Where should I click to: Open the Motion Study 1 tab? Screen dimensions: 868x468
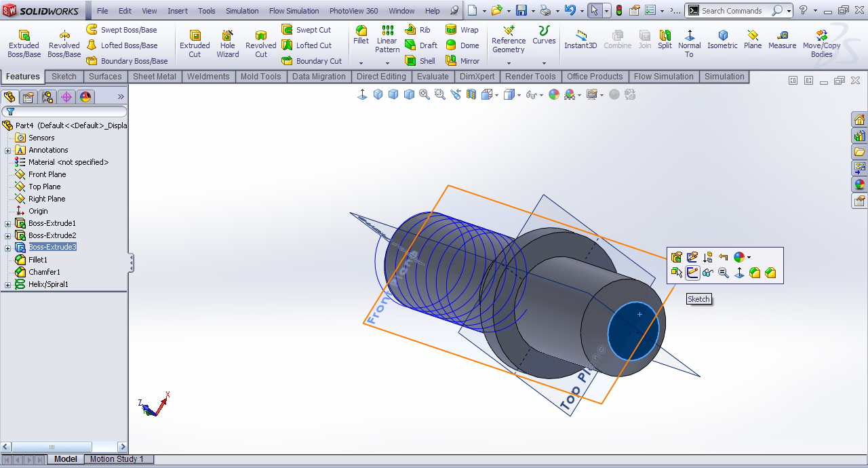click(117, 459)
